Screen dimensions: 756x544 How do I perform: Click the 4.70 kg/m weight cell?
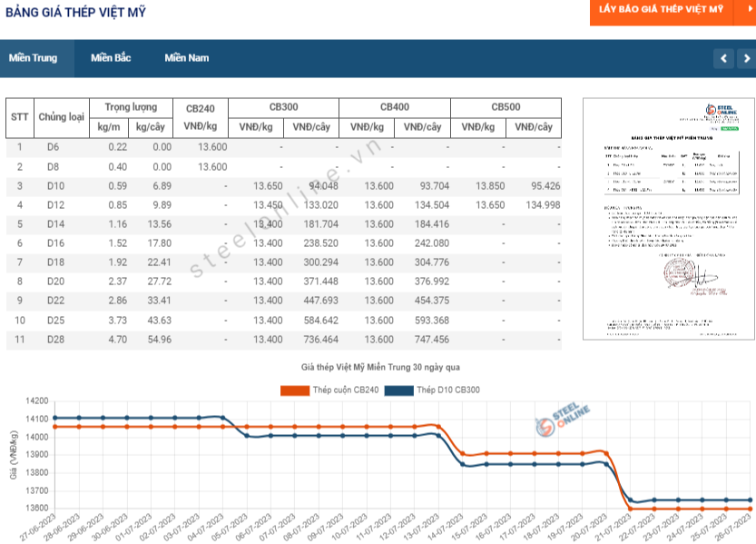(x=118, y=340)
